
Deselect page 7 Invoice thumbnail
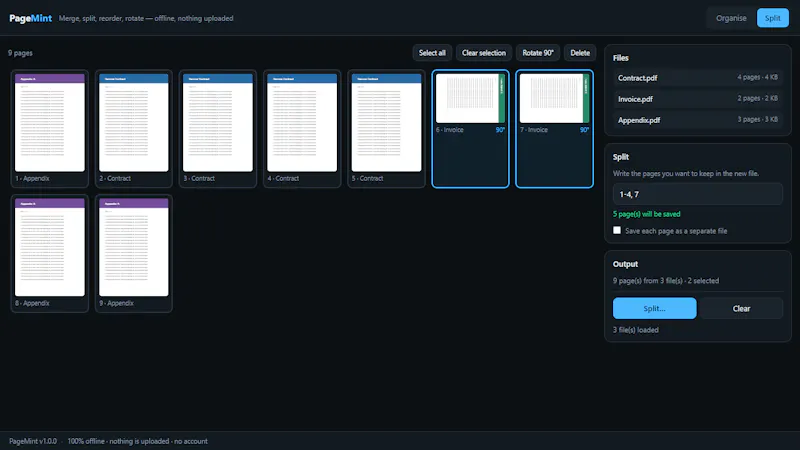[x=555, y=129]
